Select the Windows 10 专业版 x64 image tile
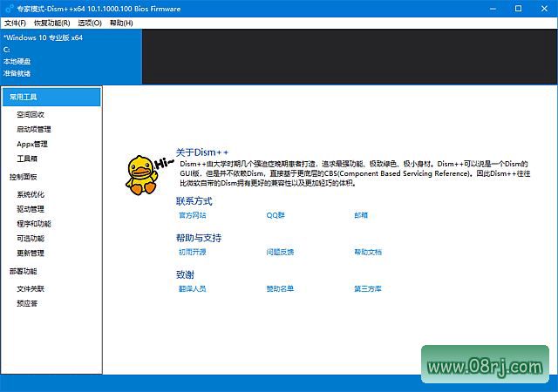The width and height of the screenshot is (558, 392). click(x=71, y=57)
